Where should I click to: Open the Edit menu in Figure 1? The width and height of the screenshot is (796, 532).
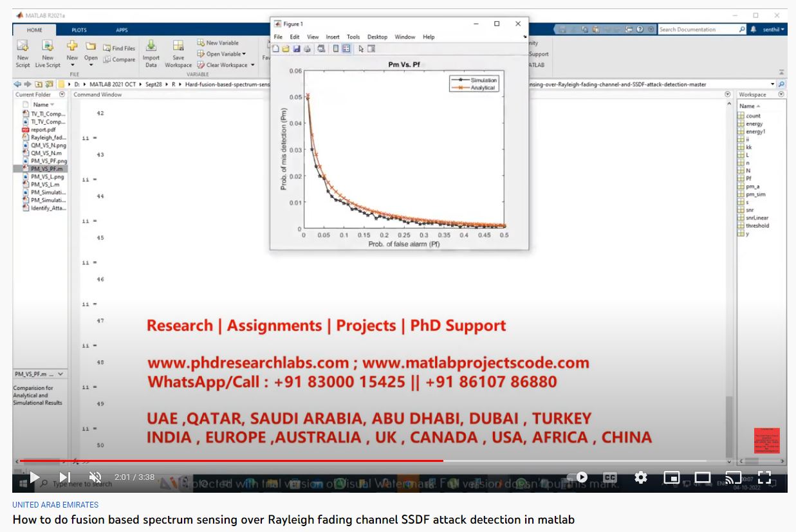[295, 37]
